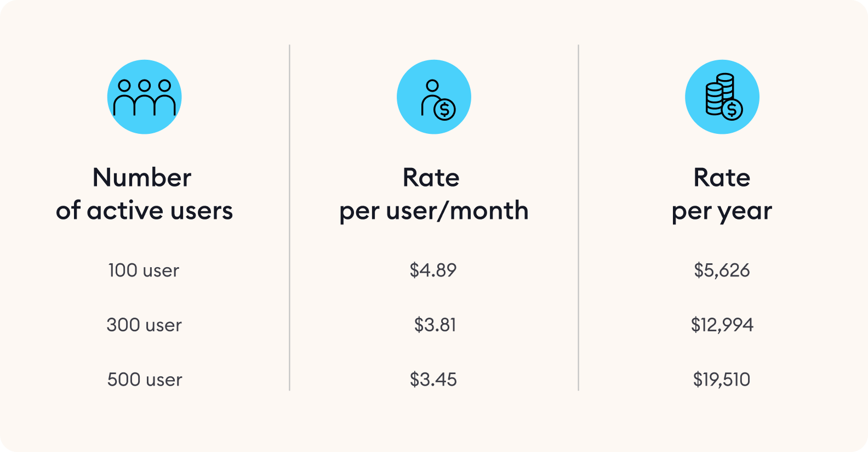Select the 'Number of active users' heading
This screenshot has height=452, width=868.
144,194
